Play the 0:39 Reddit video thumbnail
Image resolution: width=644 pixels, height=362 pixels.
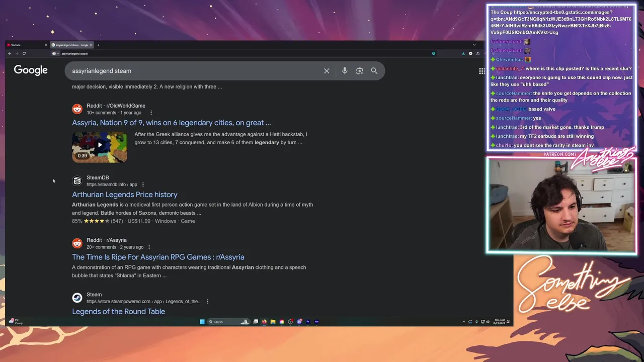point(100,146)
